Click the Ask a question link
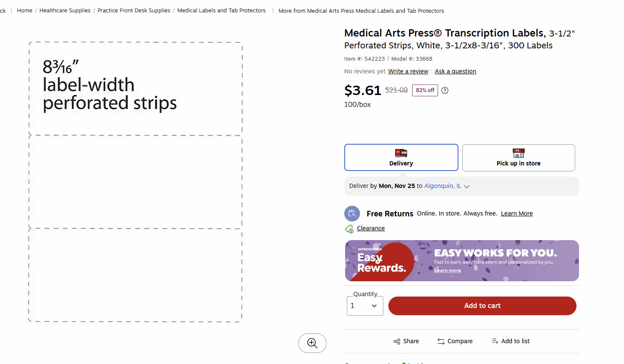This screenshot has height=364, width=624. point(455,71)
